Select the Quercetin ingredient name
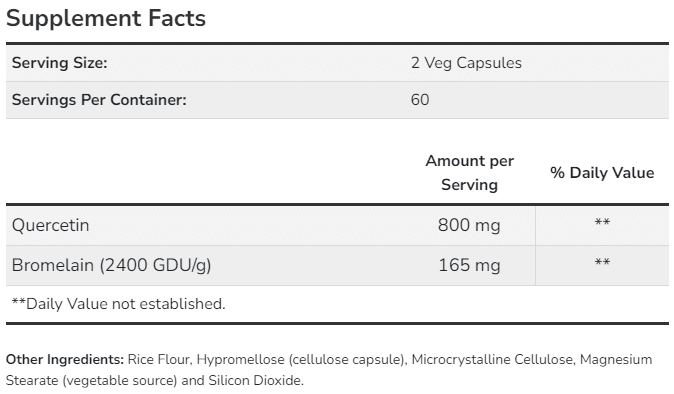674x394 pixels. coord(50,226)
